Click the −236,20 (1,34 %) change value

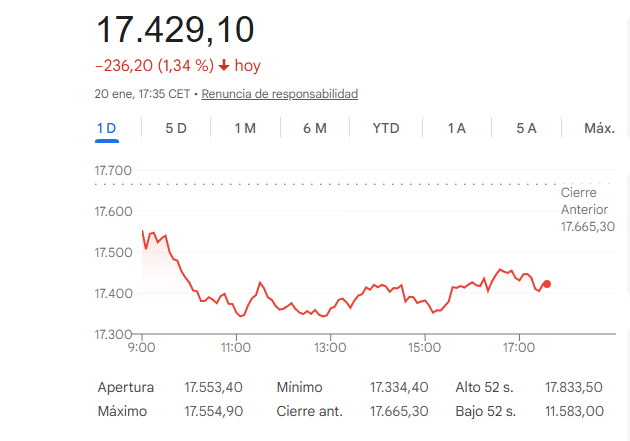pos(154,66)
